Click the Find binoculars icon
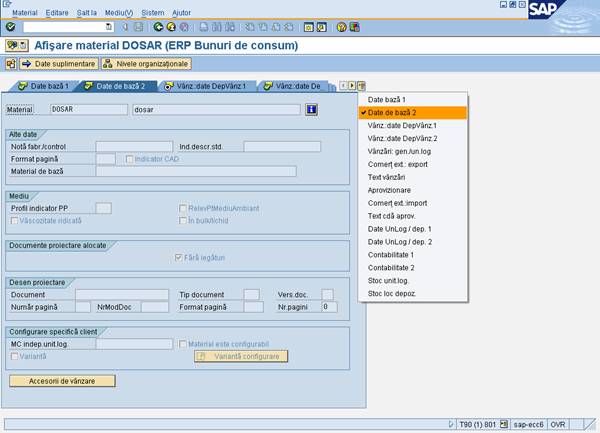 (217, 27)
